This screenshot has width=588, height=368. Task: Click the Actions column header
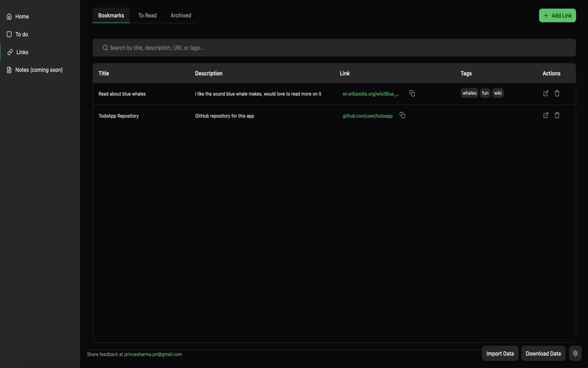pyautogui.click(x=551, y=73)
